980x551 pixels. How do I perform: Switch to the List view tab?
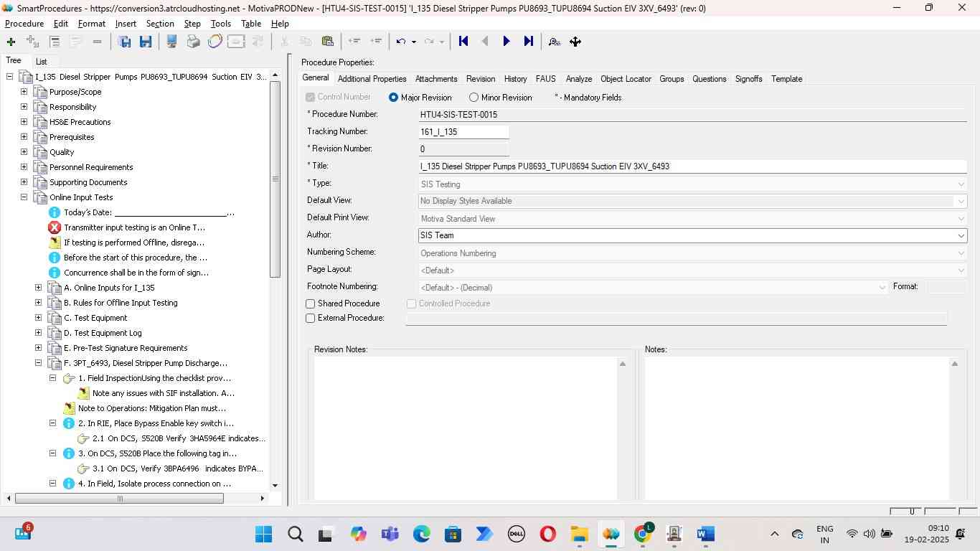pyautogui.click(x=42, y=62)
